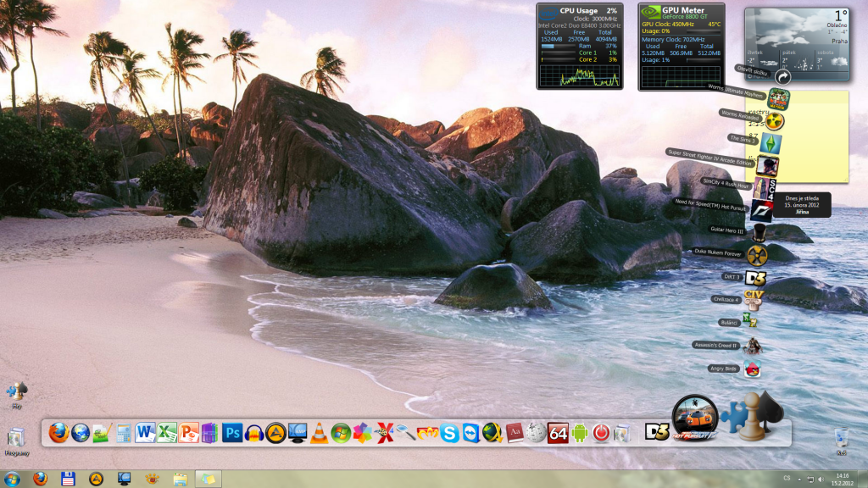The image size is (868, 488).
Task: Click the Otevřít složku arrow button
Action: tap(782, 77)
